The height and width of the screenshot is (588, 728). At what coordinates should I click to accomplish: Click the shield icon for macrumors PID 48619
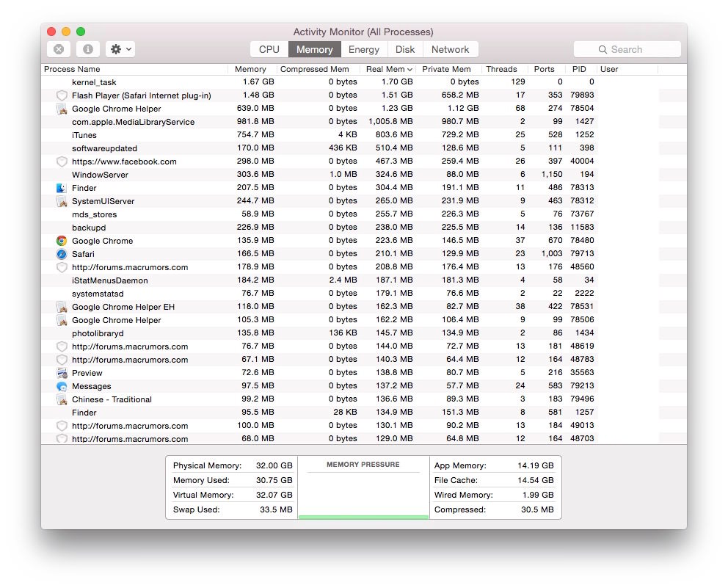tap(62, 346)
